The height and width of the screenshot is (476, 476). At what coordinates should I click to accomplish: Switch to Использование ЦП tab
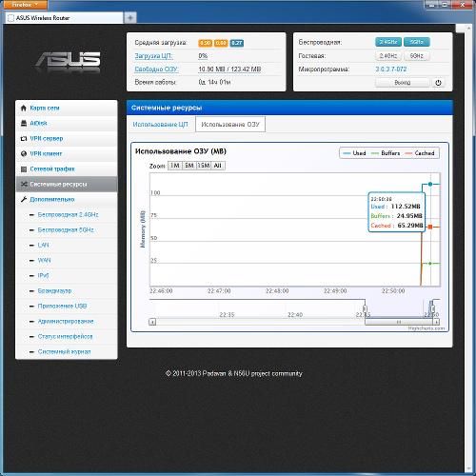pos(160,125)
